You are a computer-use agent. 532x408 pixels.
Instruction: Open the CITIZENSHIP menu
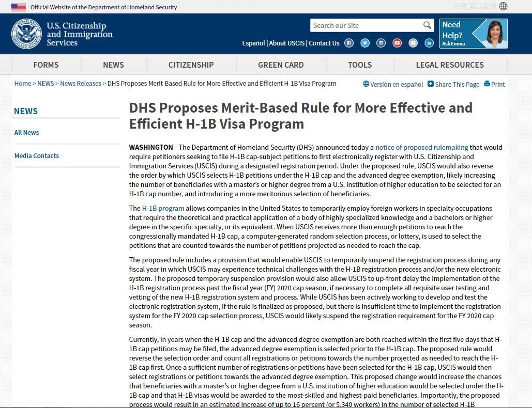pyautogui.click(x=191, y=65)
